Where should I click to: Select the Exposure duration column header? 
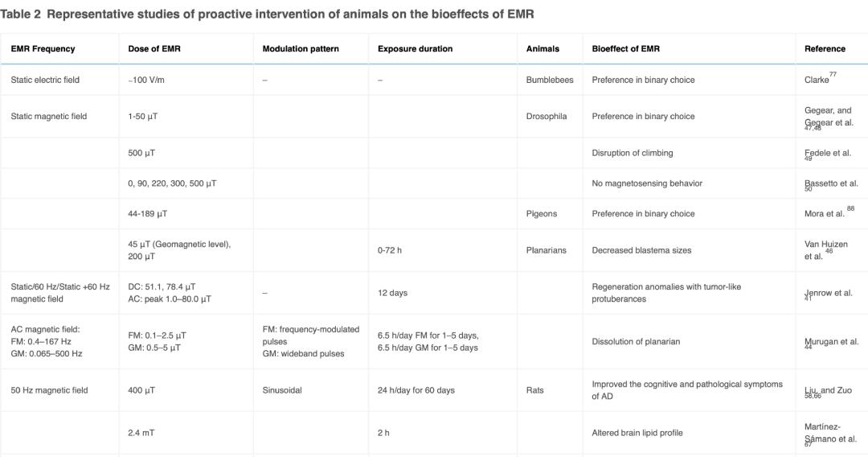pyautogui.click(x=415, y=49)
